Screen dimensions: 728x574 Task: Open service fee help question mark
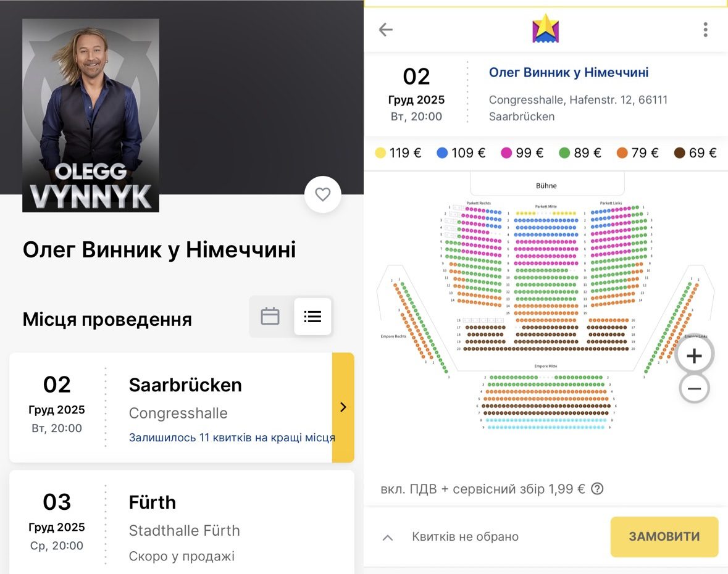pyautogui.click(x=596, y=489)
